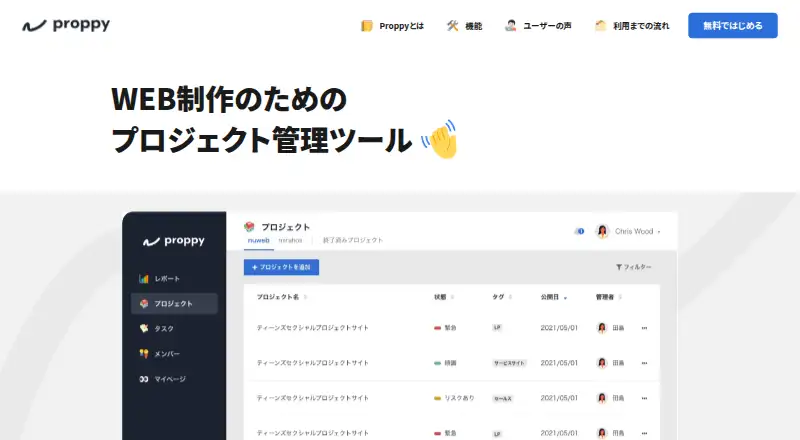
Task: Open the three-dot menu on the サービスサイト row
Action: [x=644, y=363]
